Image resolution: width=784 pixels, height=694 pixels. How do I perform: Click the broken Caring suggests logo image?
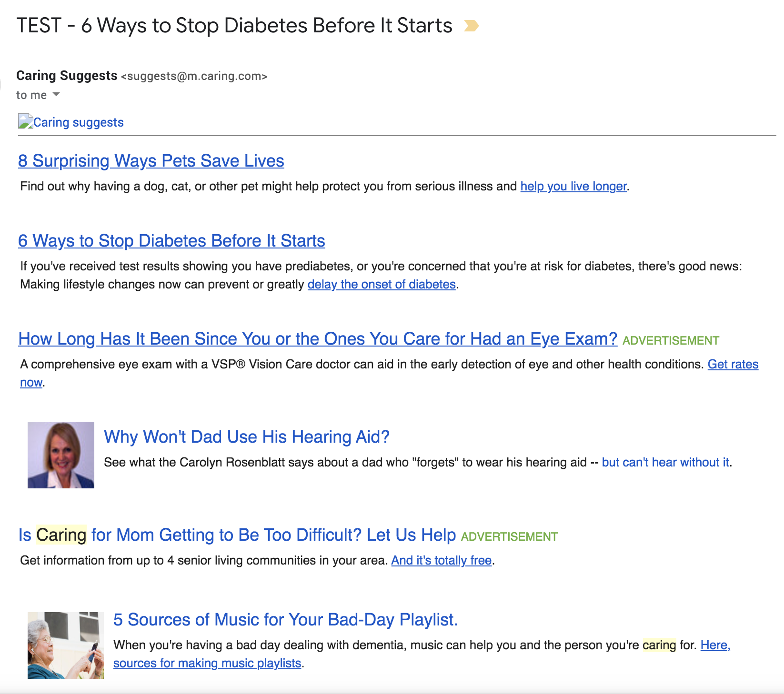click(x=25, y=121)
